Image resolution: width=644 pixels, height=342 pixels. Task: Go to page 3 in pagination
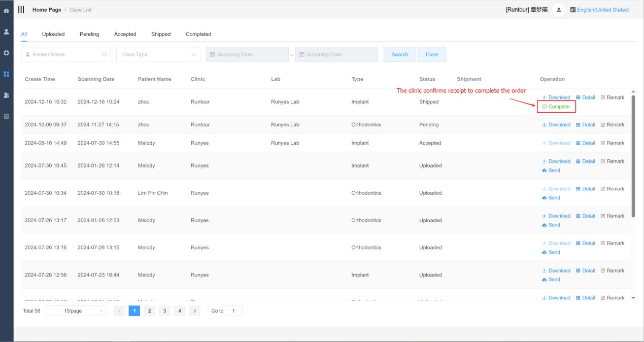point(164,311)
